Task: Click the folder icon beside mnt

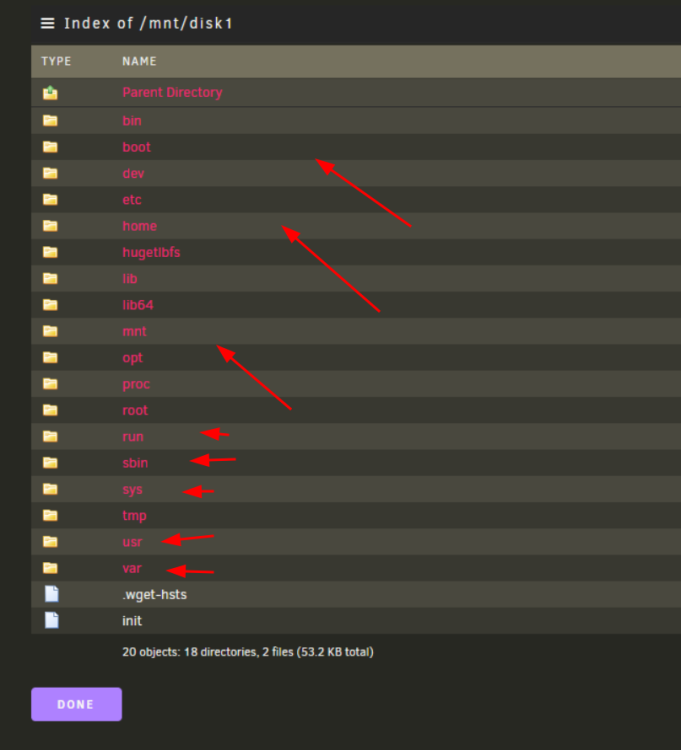Action: (x=50, y=331)
